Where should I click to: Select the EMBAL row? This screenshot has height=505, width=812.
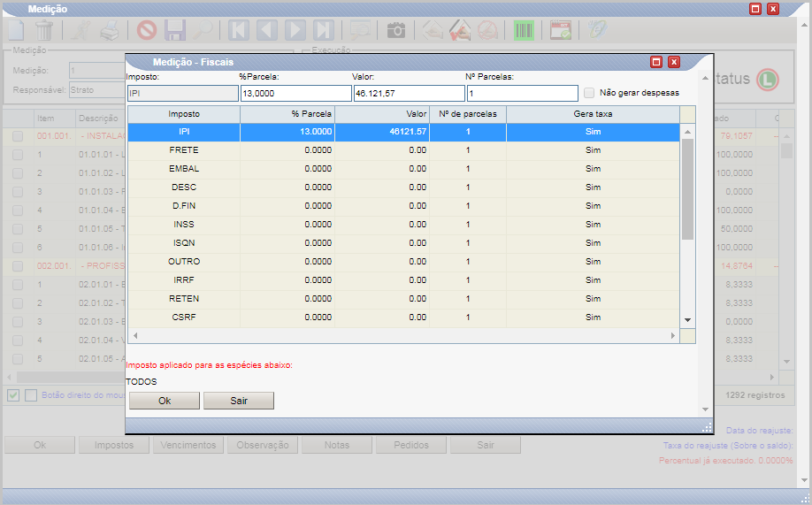point(404,169)
